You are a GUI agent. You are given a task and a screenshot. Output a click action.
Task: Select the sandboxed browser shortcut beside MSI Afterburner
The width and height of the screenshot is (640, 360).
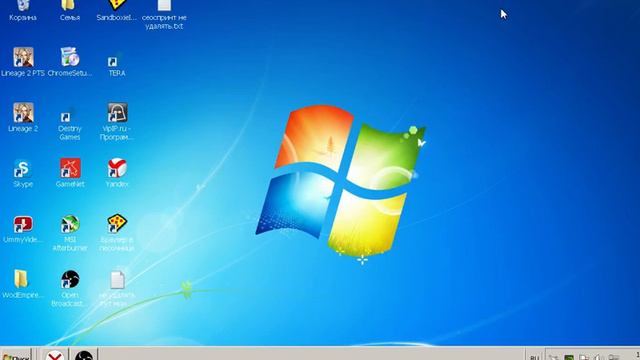coord(117,233)
